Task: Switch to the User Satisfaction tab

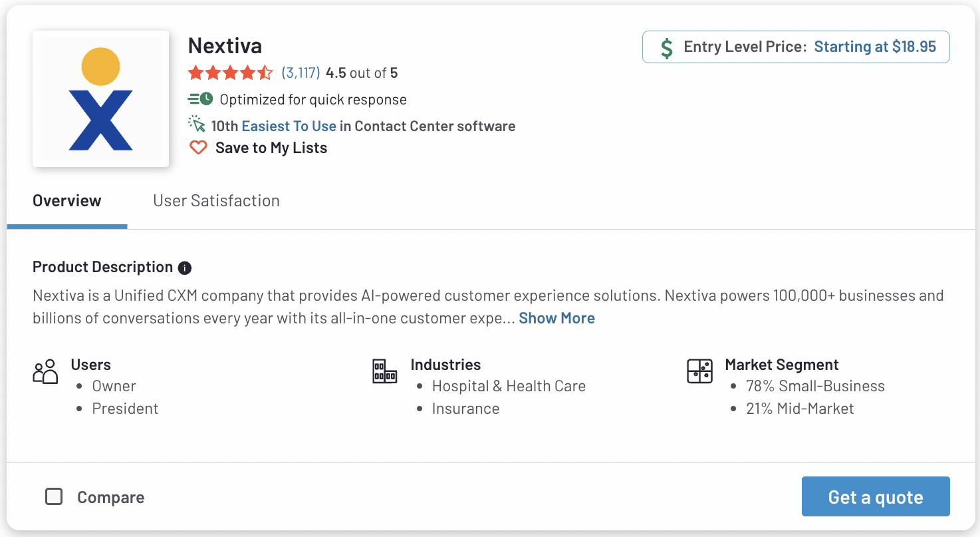Action: [x=216, y=201]
